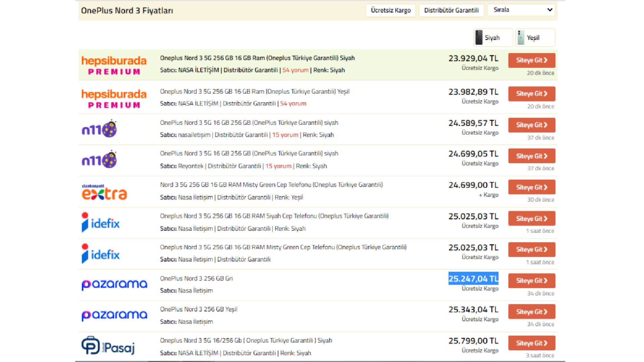
Task: Click hepsiburada Premium logo in the Siyah listing
Action: [114, 65]
